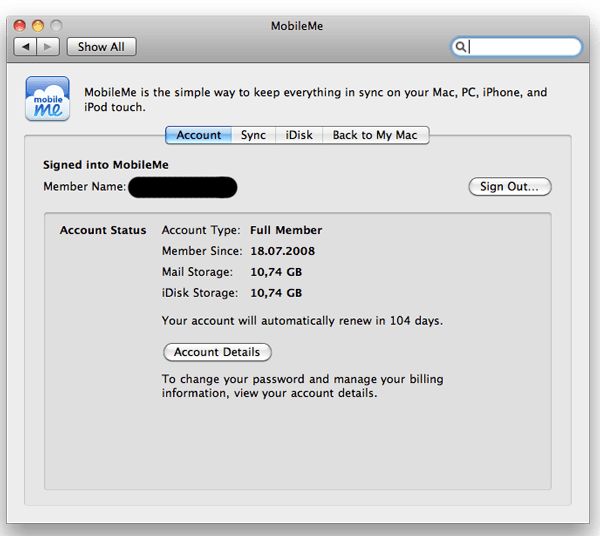The width and height of the screenshot is (600, 536).
Task: Go forward with the right arrow button
Action: (x=48, y=47)
